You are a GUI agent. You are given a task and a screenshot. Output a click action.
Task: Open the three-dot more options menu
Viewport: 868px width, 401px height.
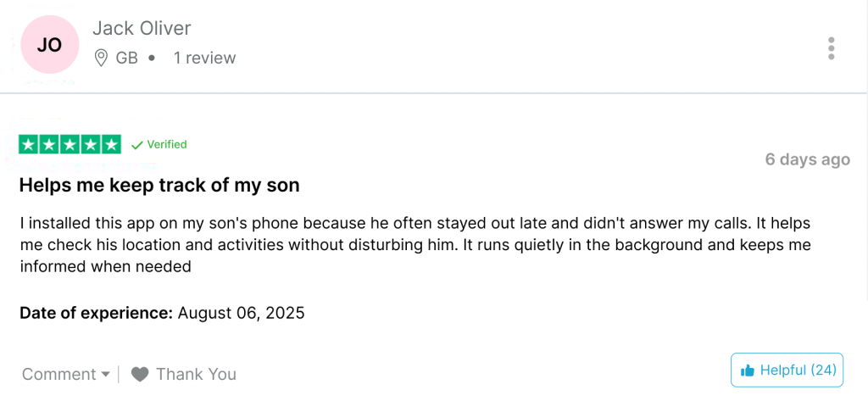tap(831, 48)
